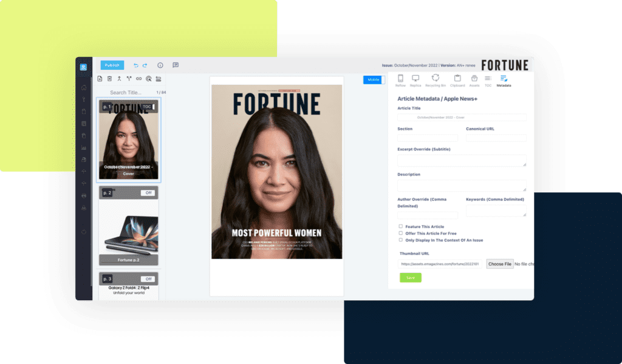Click the '1 / 84' page counter
622x364 pixels.
(161, 93)
